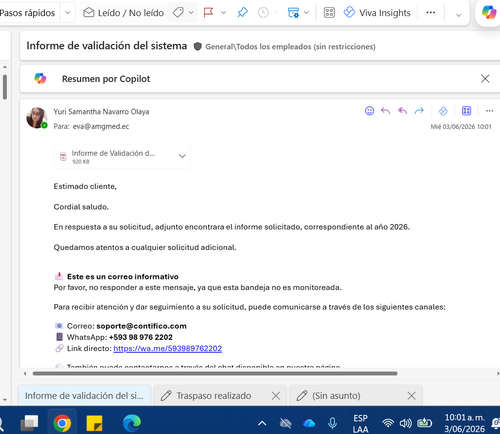500x434 pixels.
Task: Open volume control speaker icon
Action: 406,423
